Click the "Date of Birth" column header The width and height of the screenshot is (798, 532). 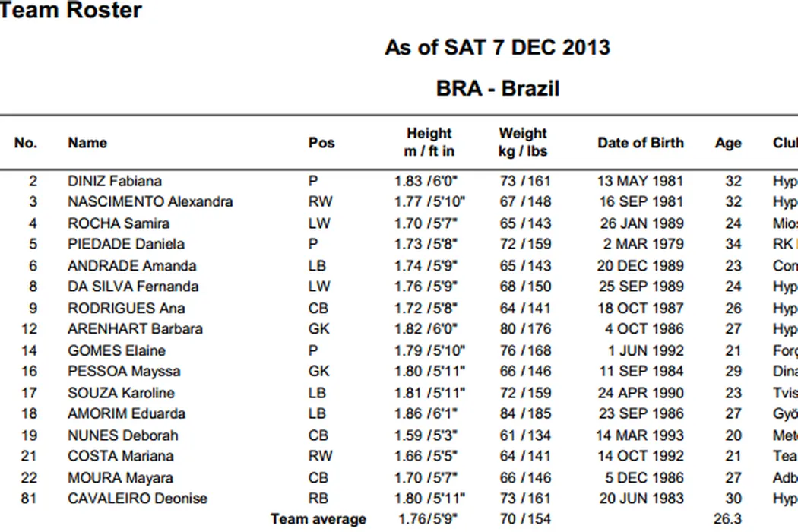640,143
